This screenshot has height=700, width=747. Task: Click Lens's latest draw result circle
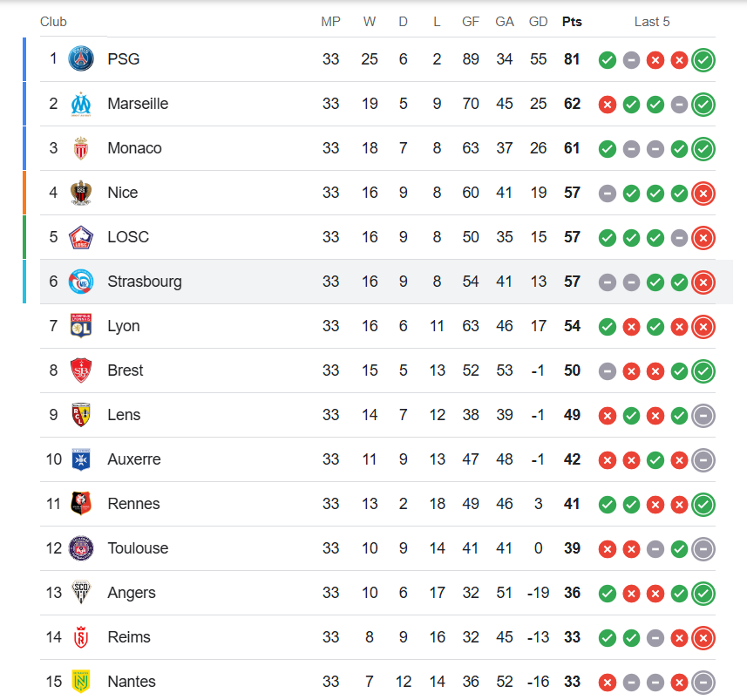point(703,416)
